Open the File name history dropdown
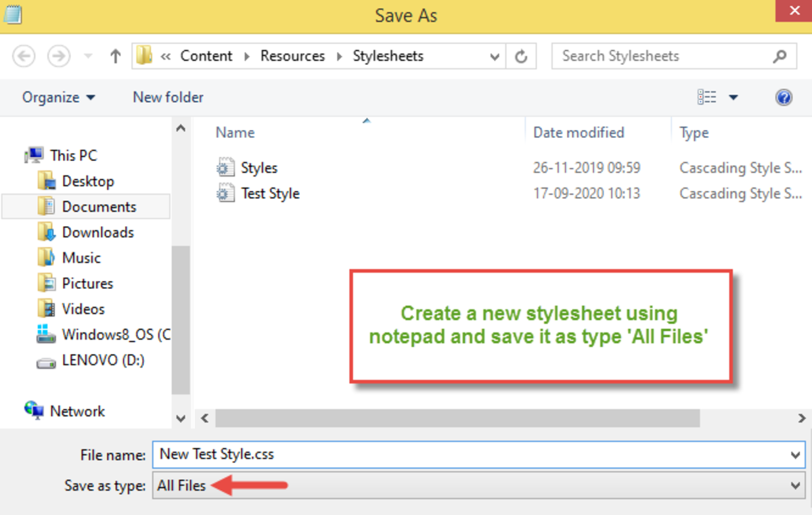Viewport: 812px width, 515px height. (x=796, y=455)
